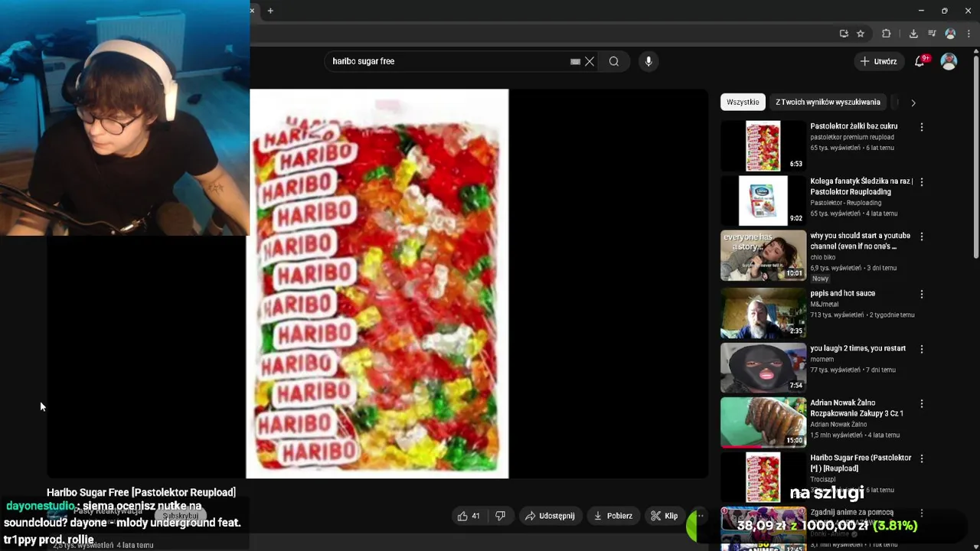The image size is (980, 551).
Task: Click the Klip clip button
Action: tap(664, 516)
